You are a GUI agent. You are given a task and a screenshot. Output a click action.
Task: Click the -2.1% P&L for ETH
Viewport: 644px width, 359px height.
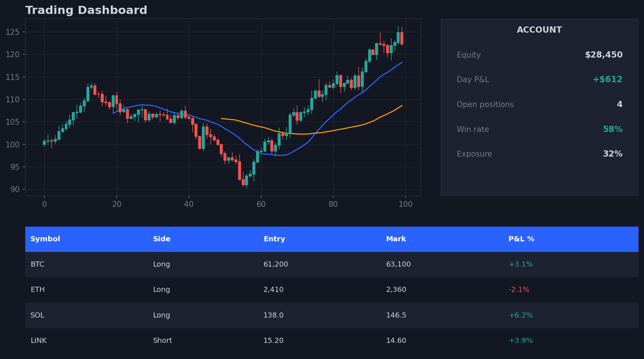(519, 290)
